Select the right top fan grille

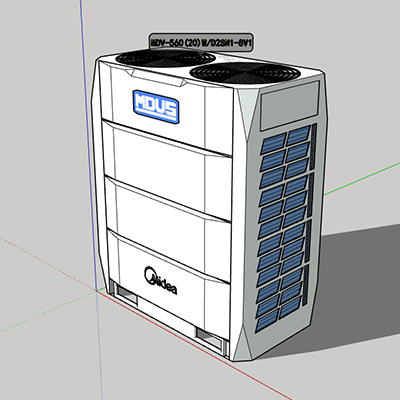point(244,73)
